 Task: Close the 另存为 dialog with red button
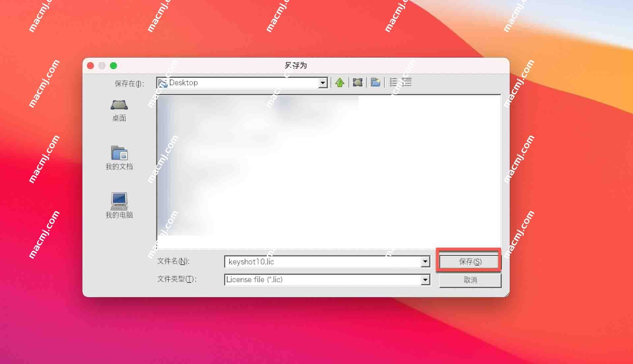tap(90, 66)
